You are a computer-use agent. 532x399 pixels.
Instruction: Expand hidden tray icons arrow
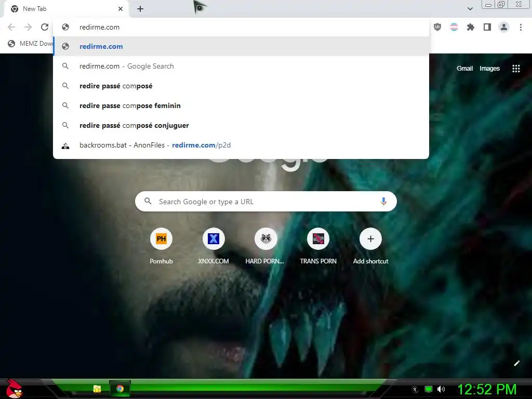(415, 390)
